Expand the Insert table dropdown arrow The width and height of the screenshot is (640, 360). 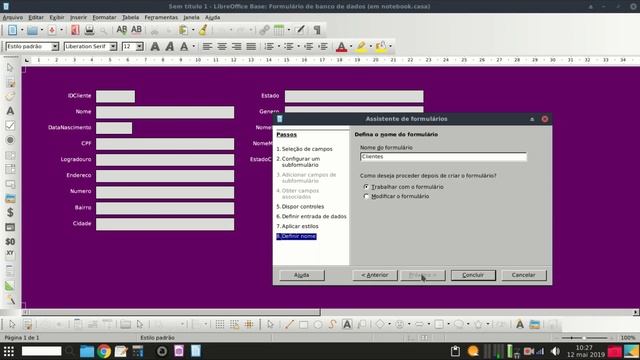point(289,30)
